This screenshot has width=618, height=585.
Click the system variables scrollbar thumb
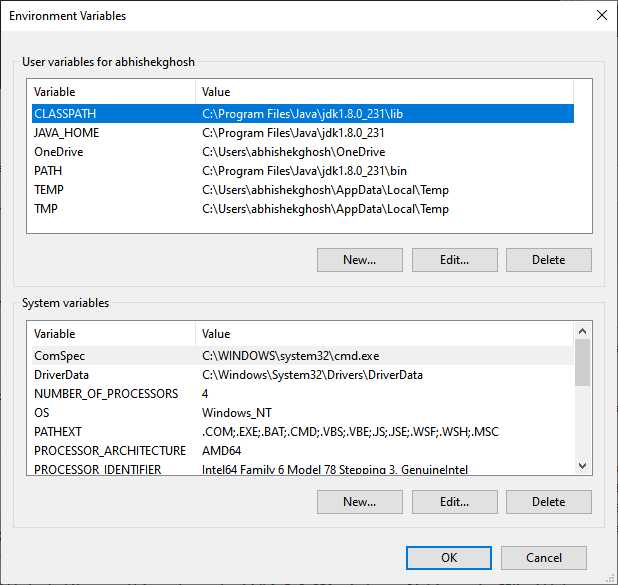pos(583,362)
